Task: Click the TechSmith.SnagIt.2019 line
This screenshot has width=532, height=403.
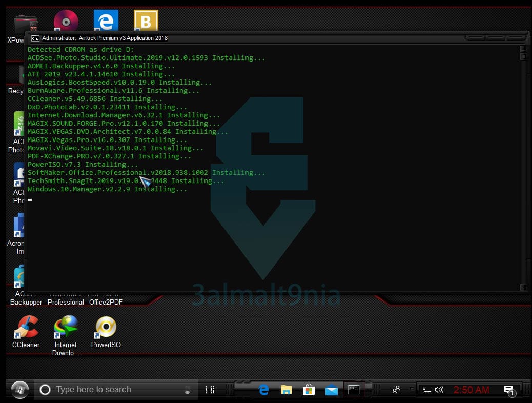Action: pos(126,180)
